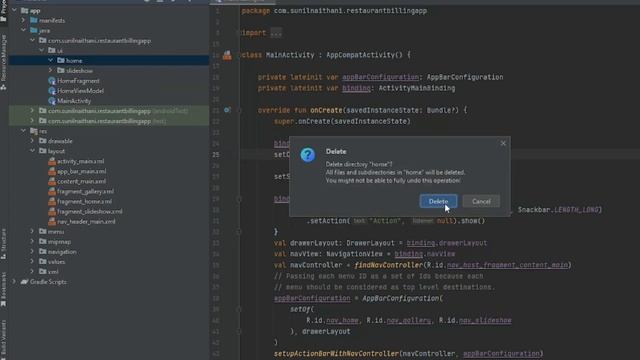
Task: Click the package declaration line
Action: point(334,11)
